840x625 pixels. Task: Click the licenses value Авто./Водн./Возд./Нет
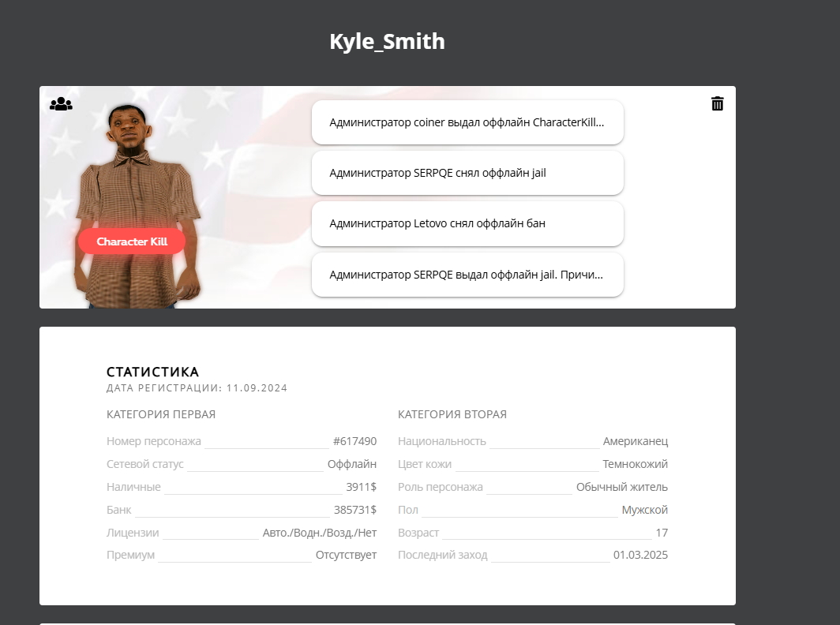coord(319,533)
